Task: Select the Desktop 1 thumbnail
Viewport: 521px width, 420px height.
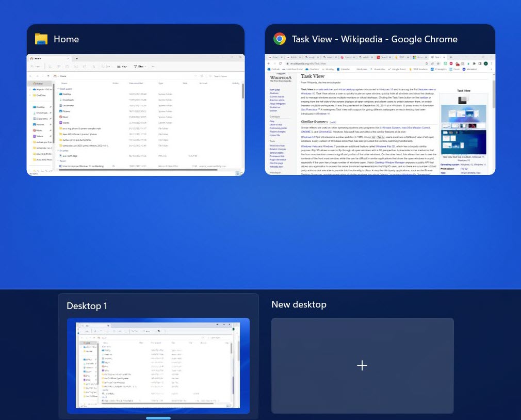Action: coord(158,366)
